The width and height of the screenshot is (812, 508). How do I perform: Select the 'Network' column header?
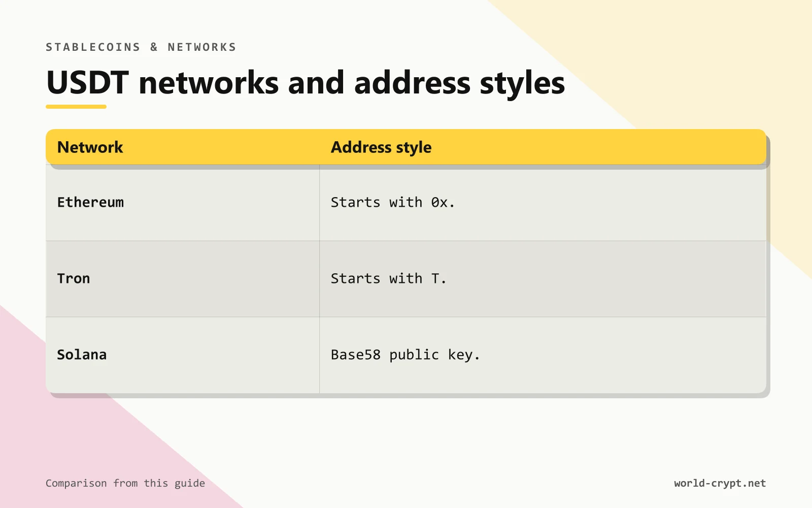point(183,147)
